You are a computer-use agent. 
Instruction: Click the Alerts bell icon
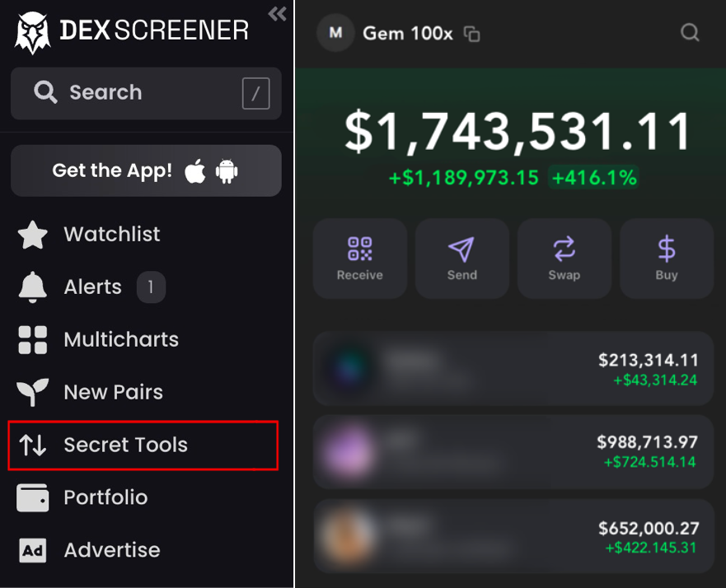click(32, 287)
